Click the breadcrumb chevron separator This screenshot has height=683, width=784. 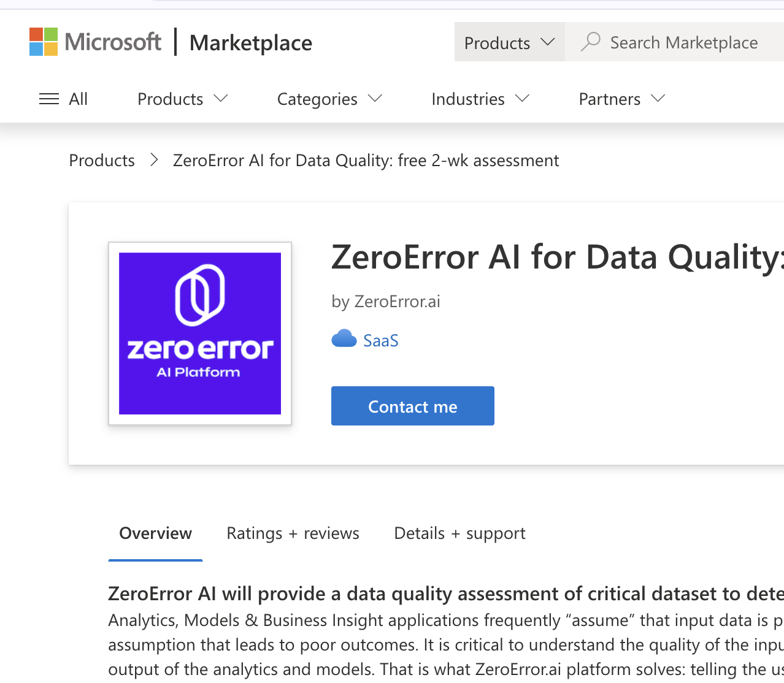(153, 159)
